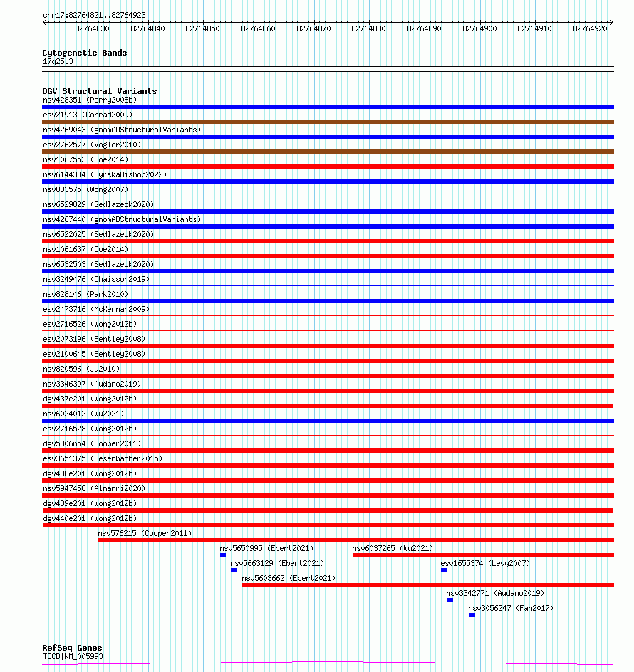Open dgv5806n54 (Cooper2011) variant
The image size is (634, 672).
click(x=92, y=443)
